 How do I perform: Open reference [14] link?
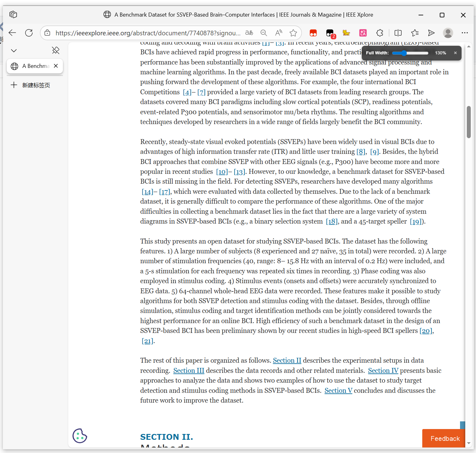pos(147,192)
